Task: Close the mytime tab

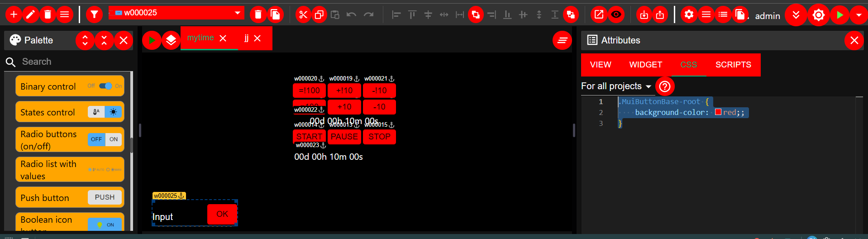Action: [x=223, y=38]
